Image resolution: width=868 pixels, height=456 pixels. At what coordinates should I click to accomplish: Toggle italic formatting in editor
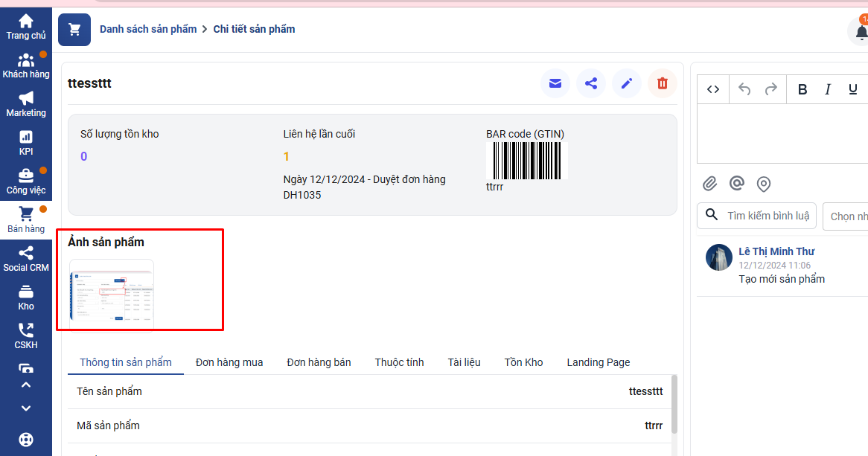coord(828,89)
